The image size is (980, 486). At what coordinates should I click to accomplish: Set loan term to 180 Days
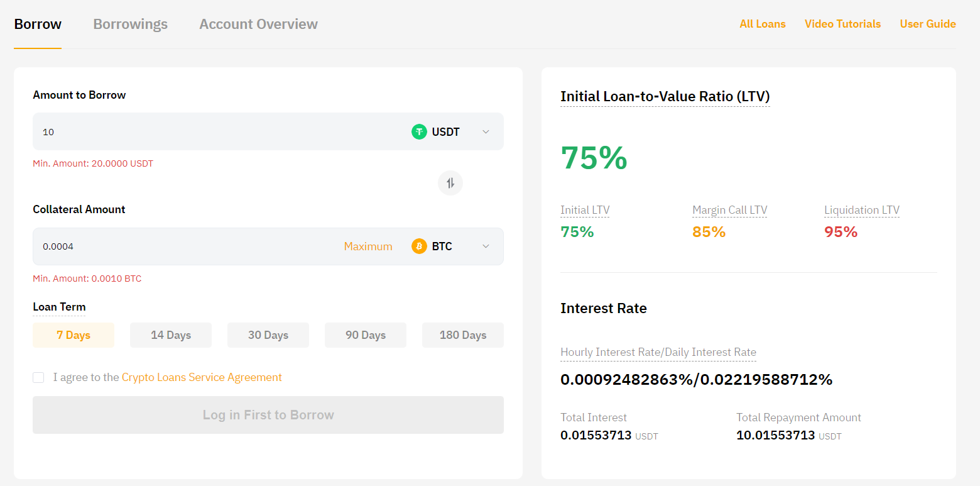pyautogui.click(x=463, y=335)
